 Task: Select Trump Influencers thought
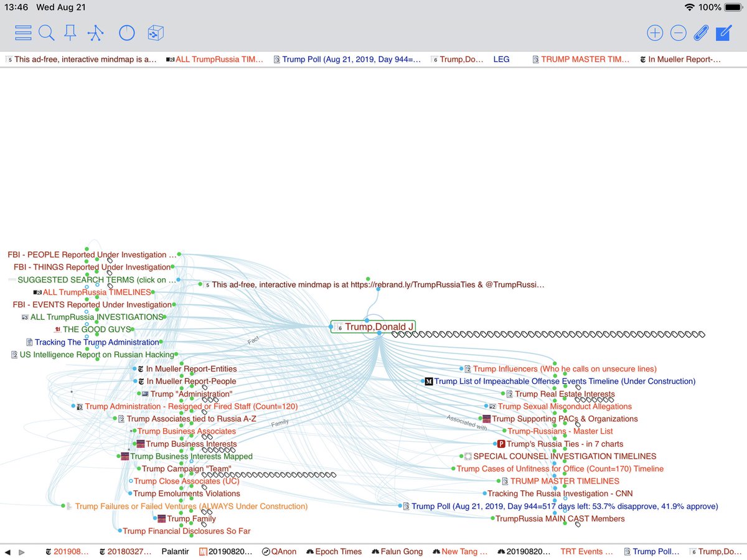pos(560,369)
